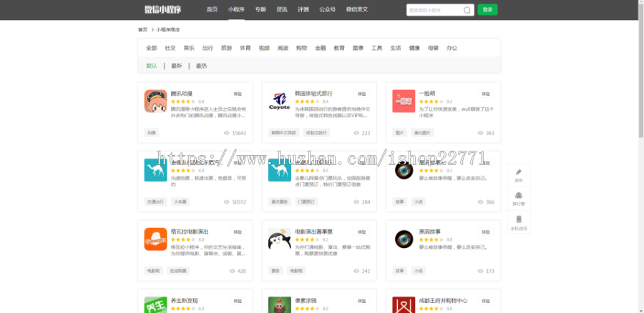Open the 专题 navigation item

pyautogui.click(x=260, y=10)
